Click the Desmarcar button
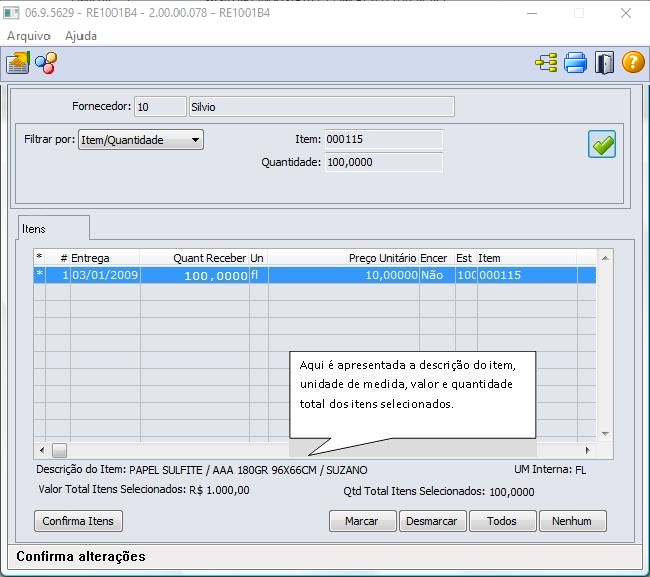Image resolution: width=650 pixels, height=577 pixels. click(x=432, y=521)
